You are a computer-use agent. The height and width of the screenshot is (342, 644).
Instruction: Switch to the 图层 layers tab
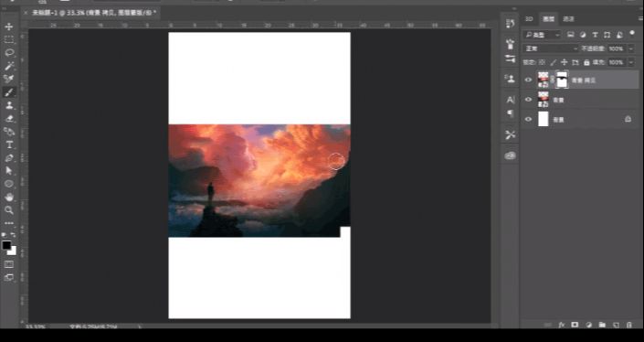coord(548,19)
